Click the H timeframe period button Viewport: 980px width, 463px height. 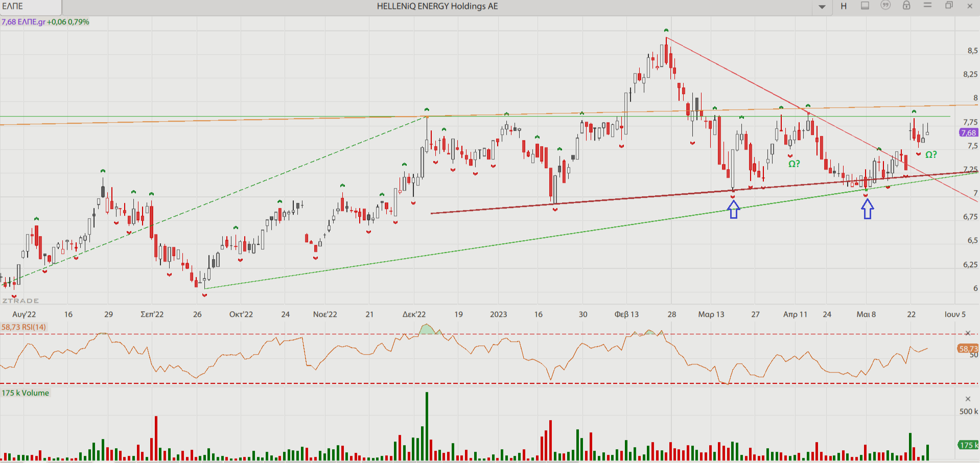point(844,6)
